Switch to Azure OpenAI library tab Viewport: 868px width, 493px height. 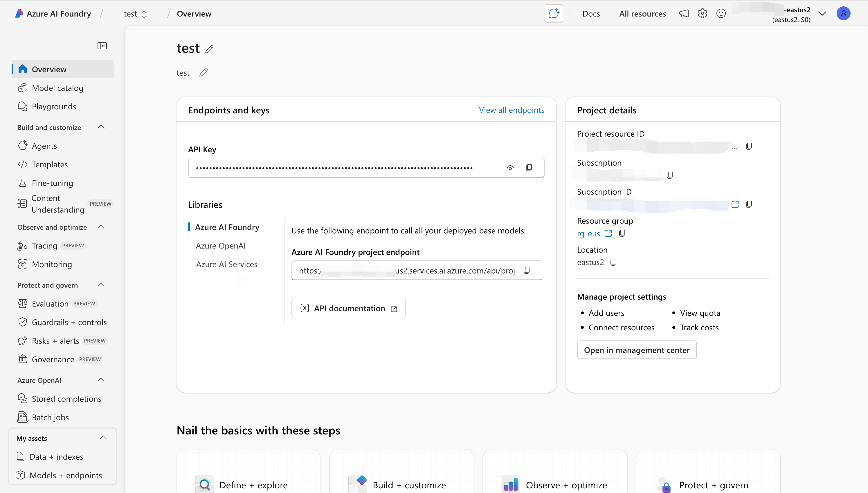220,245
